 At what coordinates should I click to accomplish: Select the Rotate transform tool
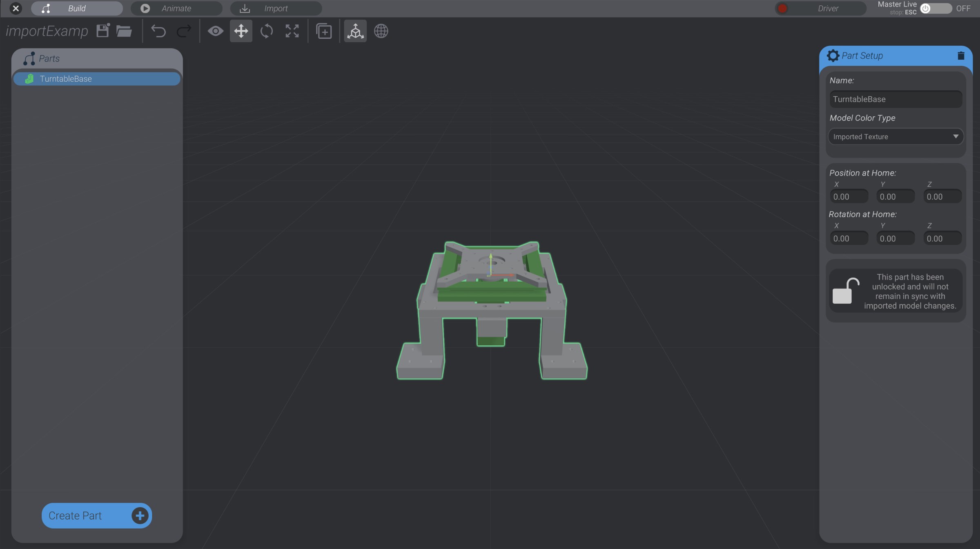coord(266,31)
